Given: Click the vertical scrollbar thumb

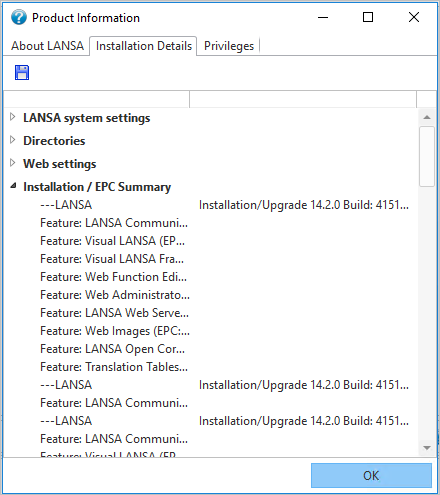Looking at the screenshot, I should (427, 156).
